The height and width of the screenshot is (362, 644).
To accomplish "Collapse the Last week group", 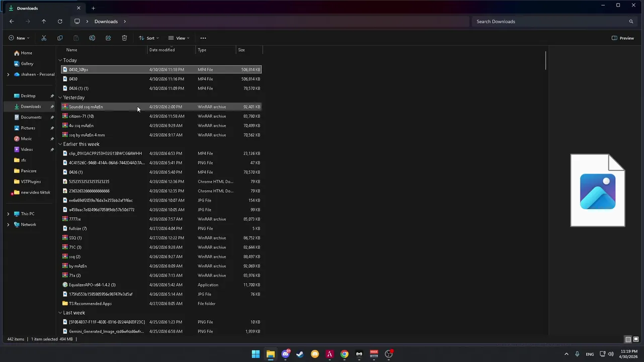I will tap(60, 313).
